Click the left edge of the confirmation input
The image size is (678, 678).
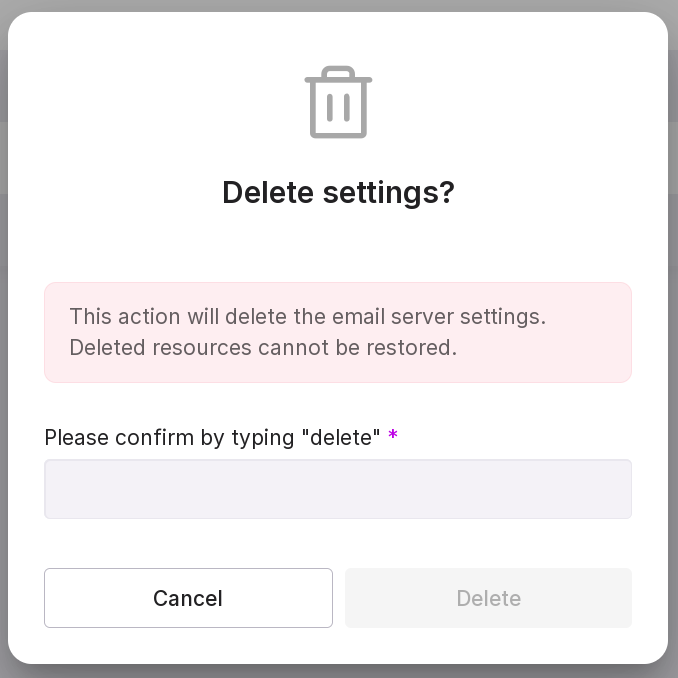click(x=54, y=489)
